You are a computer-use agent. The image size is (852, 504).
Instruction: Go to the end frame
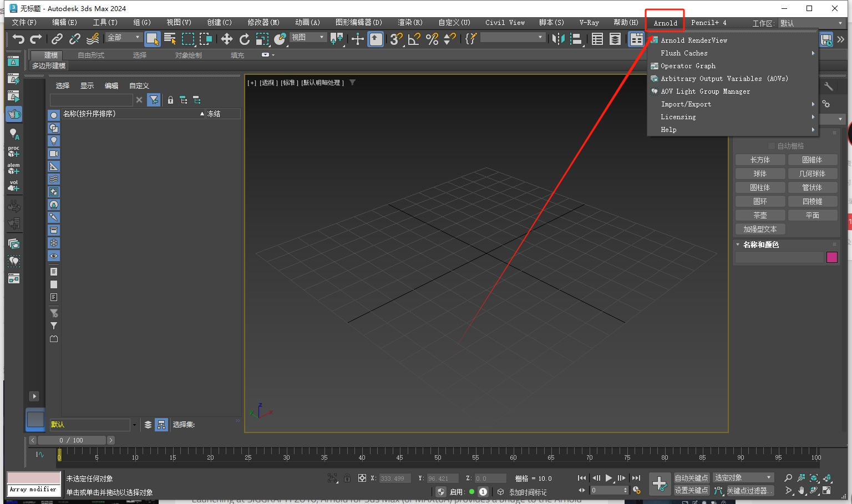tap(636, 478)
